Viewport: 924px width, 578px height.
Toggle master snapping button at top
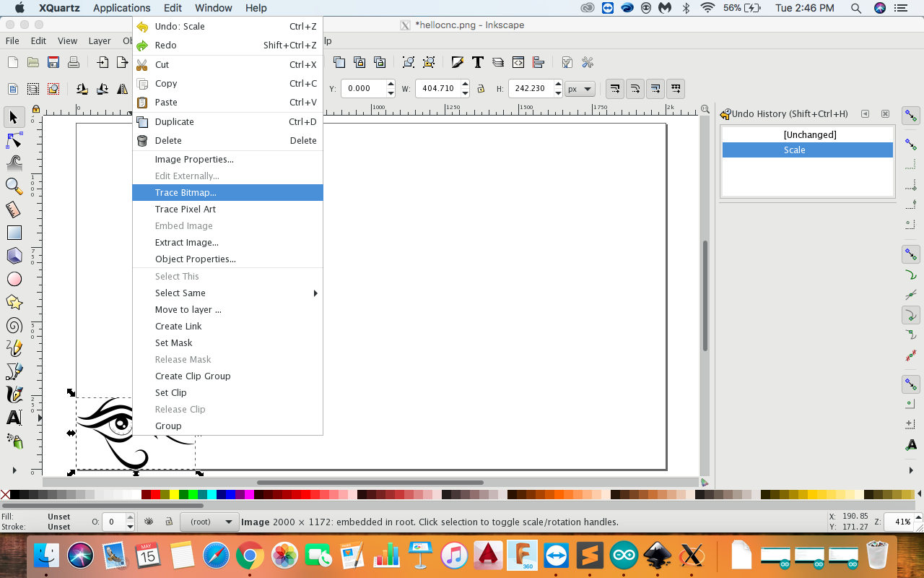pyautogui.click(x=911, y=116)
